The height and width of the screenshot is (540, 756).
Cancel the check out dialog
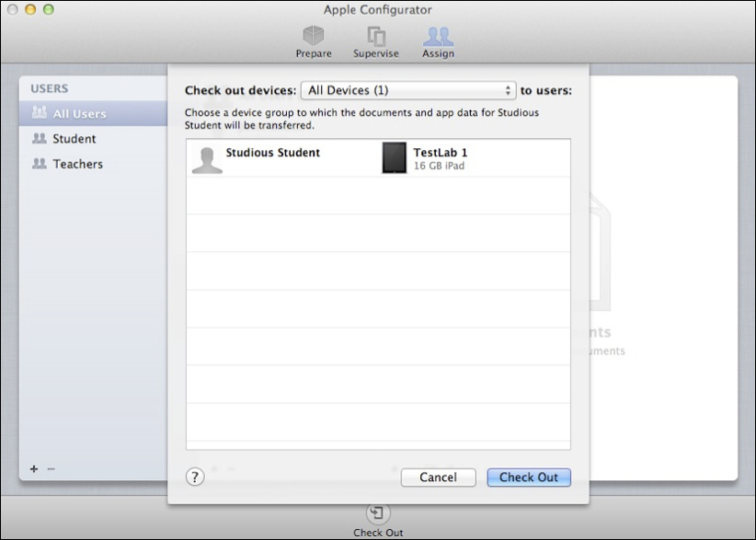(438, 477)
